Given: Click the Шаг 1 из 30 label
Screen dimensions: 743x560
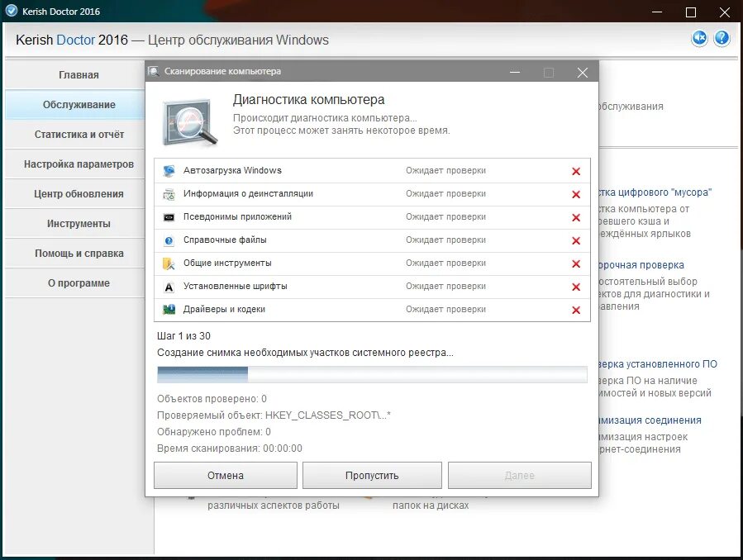Looking at the screenshot, I should click(183, 336).
